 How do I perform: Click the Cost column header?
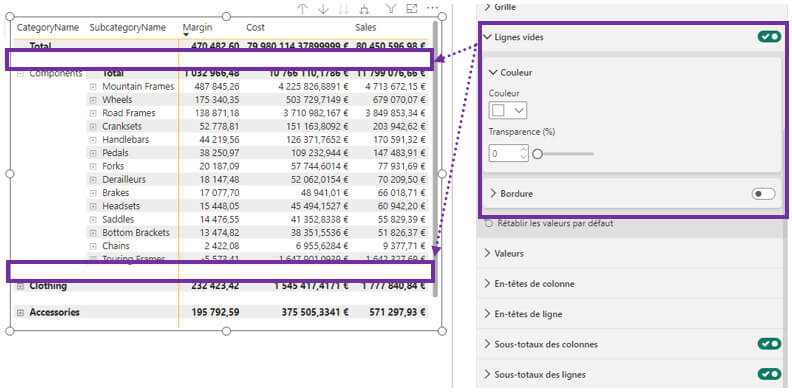click(x=255, y=28)
